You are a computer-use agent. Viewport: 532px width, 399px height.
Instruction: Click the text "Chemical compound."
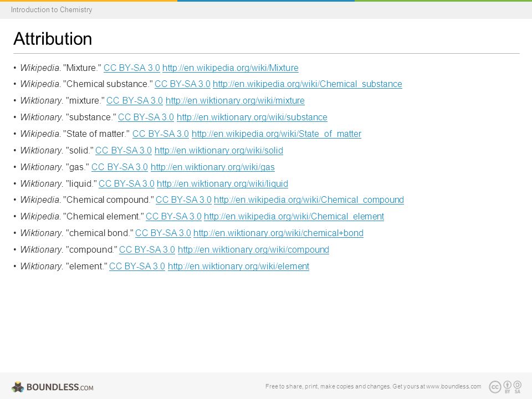tap(109, 199)
